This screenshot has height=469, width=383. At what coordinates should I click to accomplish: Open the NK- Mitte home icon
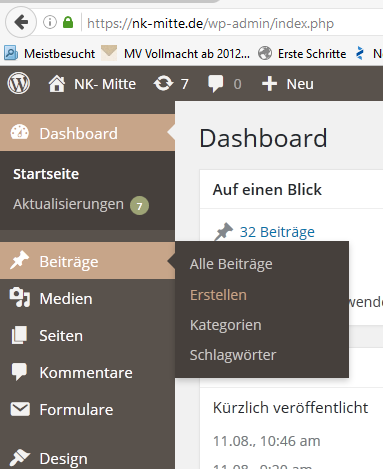click(57, 84)
